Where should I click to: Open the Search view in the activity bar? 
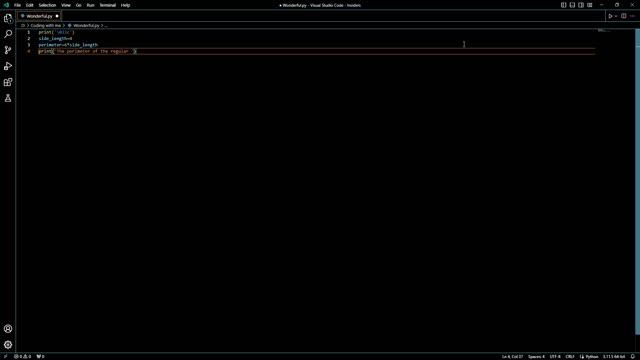[x=8, y=34]
